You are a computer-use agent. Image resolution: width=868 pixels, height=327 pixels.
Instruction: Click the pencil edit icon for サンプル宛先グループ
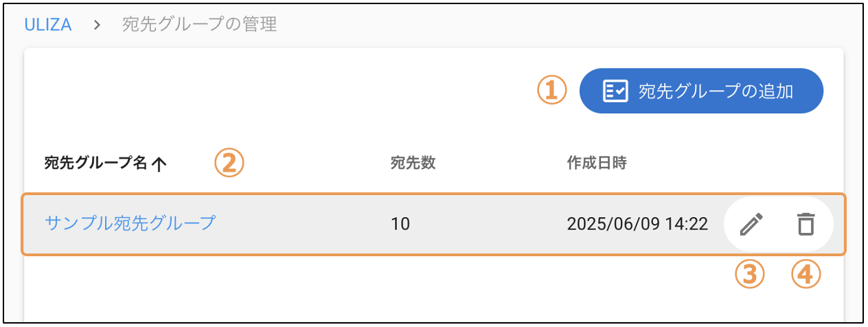click(751, 224)
